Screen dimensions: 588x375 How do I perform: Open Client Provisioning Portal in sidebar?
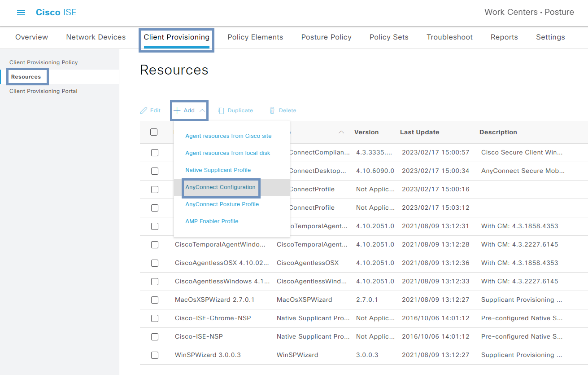pyautogui.click(x=44, y=91)
